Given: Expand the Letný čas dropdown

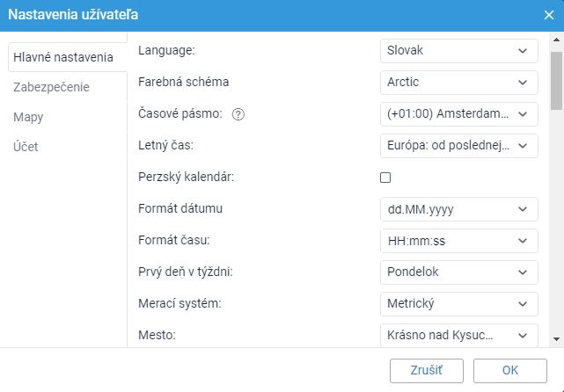Looking at the screenshot, I should coord(459,146).
